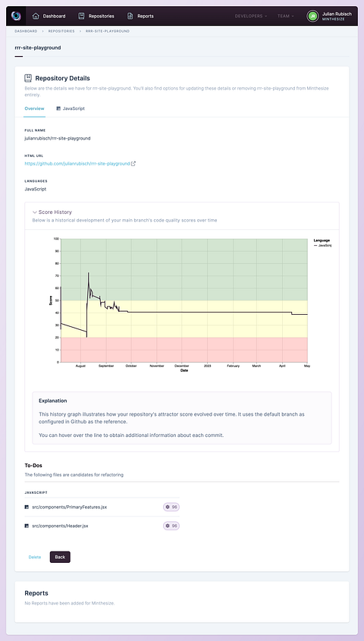Click the score 96 badge for PrimaryFeatures.jsx
364x641 pixels.
point(171,507)
